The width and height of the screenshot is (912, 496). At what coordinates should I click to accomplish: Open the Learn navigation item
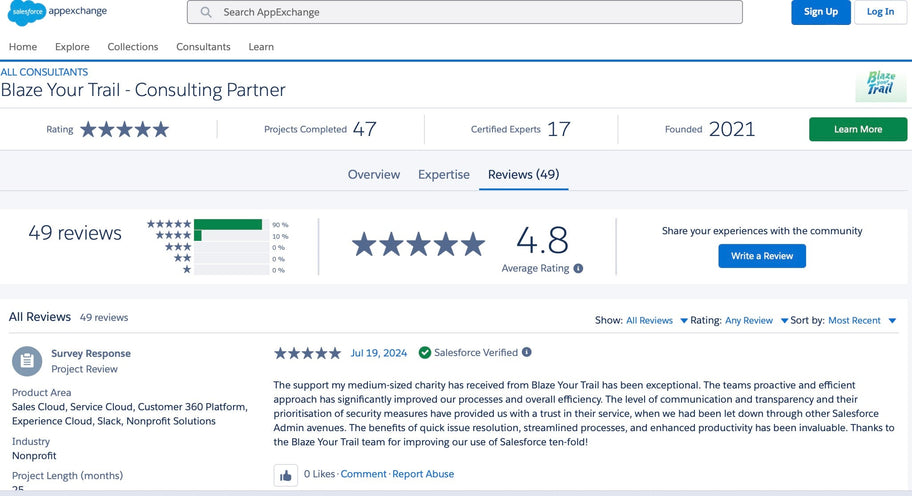261,47
